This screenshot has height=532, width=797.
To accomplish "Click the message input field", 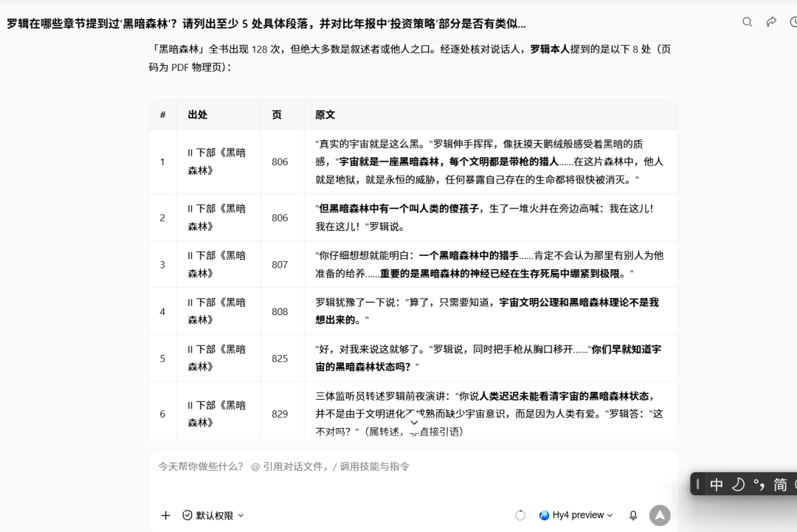I will [414, 466].
